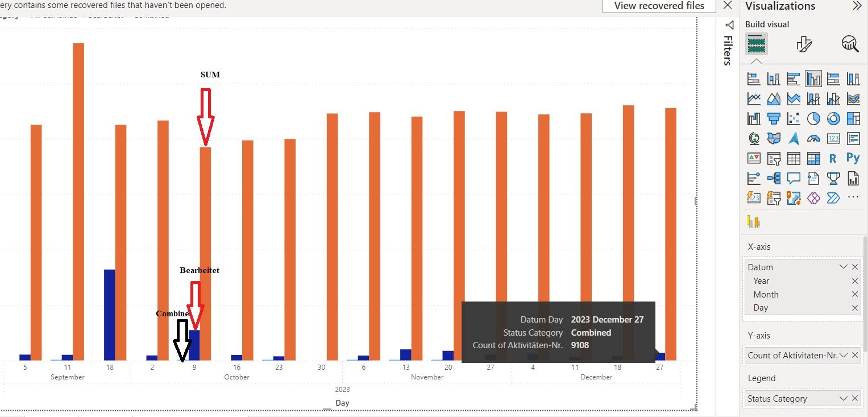Collapse the Visualizations pane with double chevron
Screen dimensions: 868x417
[857, 6]
